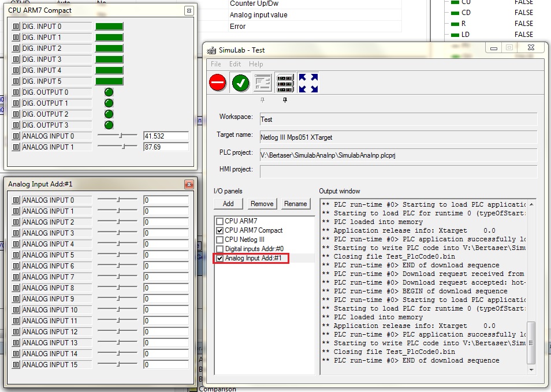Viewport: 551px width, 392px height.
Task: Toggle the DIG. INPUT 2 green bar
Action: click(x=109, y=48)
